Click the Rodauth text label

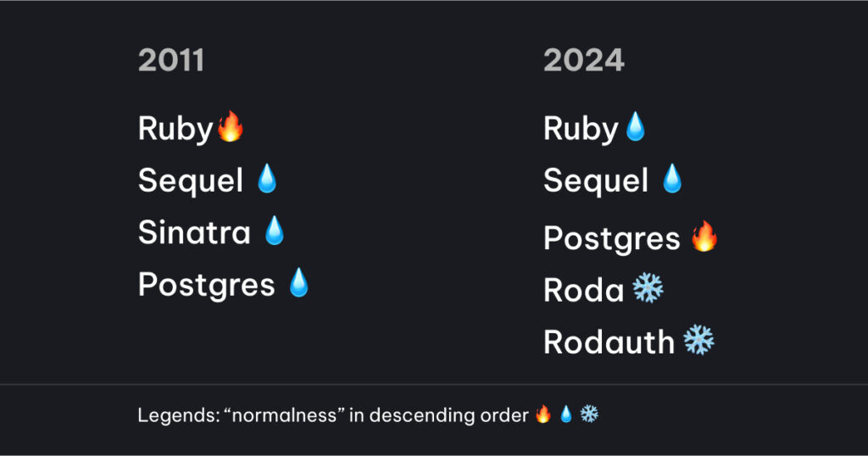click(609, 342)
